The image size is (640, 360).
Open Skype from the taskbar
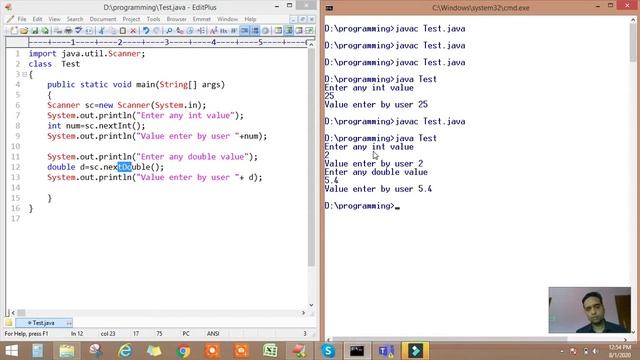(328, 351)
